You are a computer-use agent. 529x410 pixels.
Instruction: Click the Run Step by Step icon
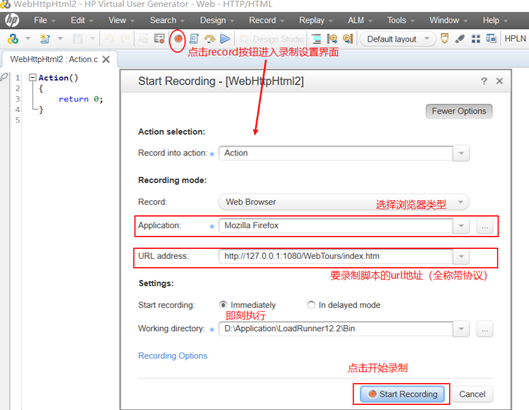210,39
